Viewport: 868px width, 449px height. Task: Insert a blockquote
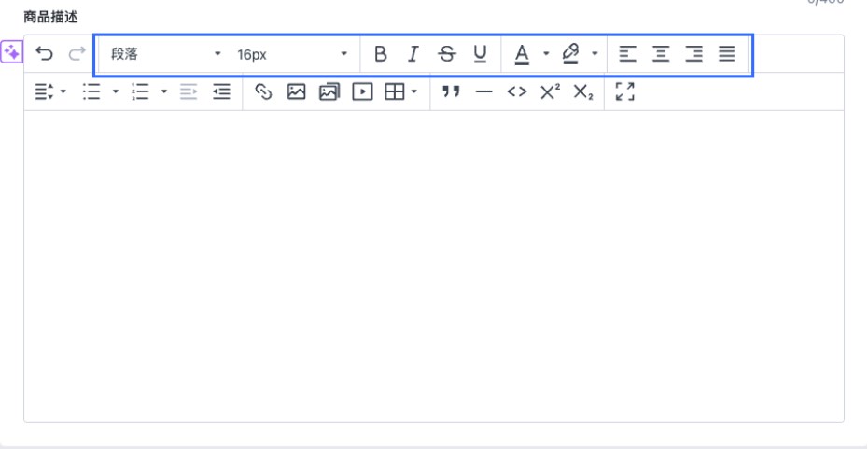point(451,91)
